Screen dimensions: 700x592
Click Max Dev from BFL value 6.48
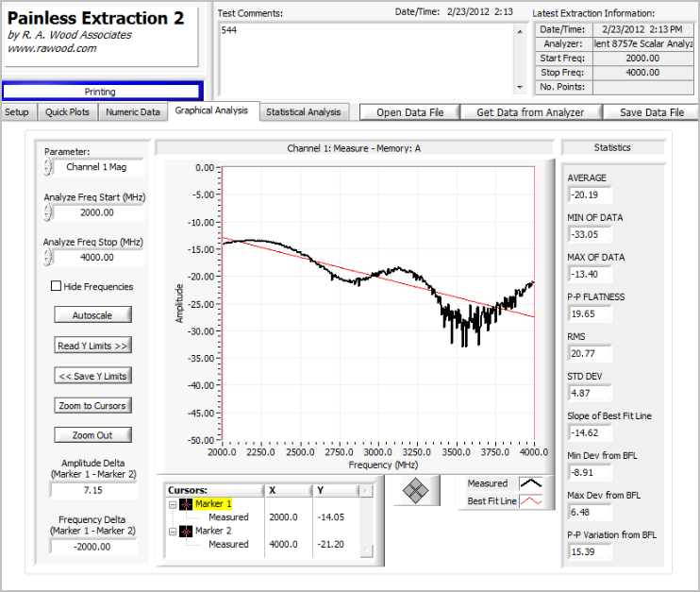[x=590, y=512]
